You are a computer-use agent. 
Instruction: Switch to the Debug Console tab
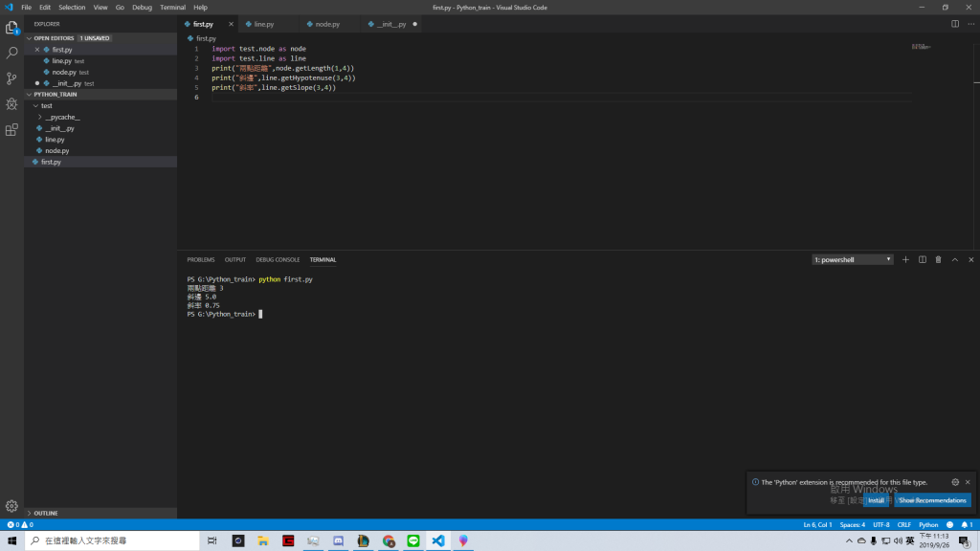point(278,260)
